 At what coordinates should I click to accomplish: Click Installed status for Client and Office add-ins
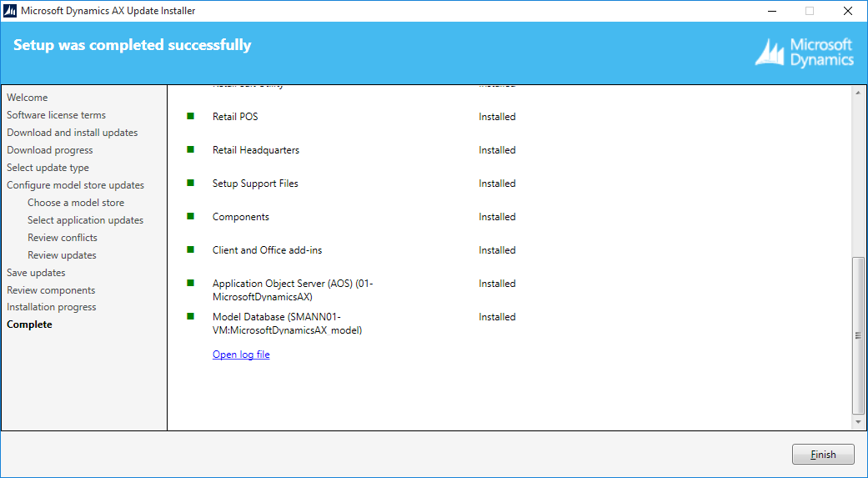point(497,250)
